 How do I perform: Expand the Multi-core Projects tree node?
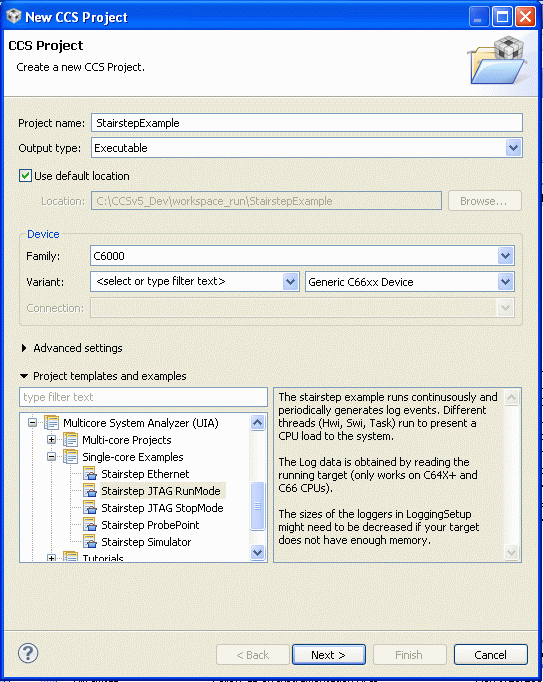51,440
